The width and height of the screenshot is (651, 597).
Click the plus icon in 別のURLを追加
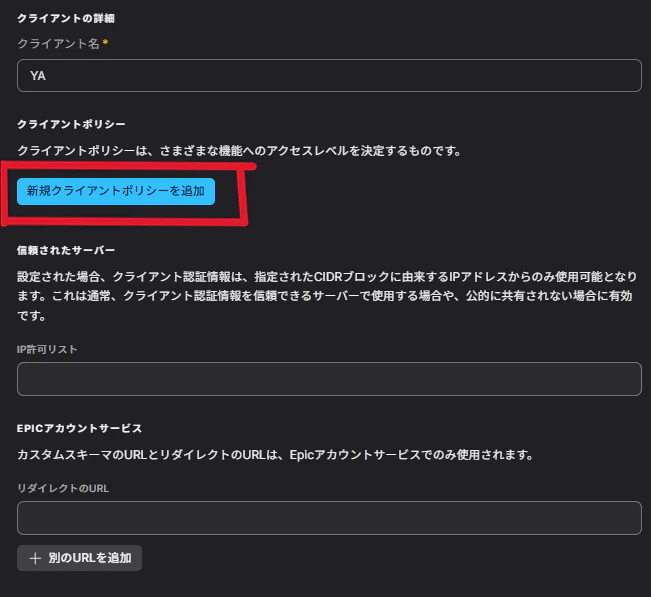(35, 558)
